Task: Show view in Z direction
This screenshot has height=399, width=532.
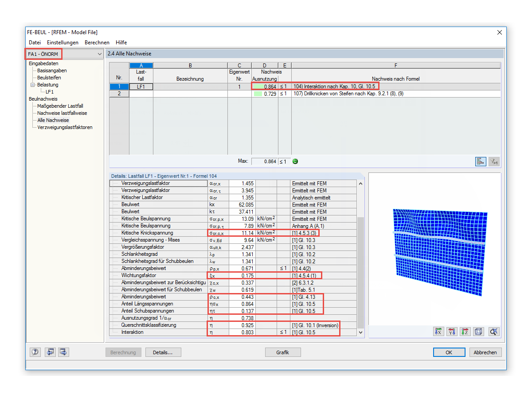Action: [465, 332]
